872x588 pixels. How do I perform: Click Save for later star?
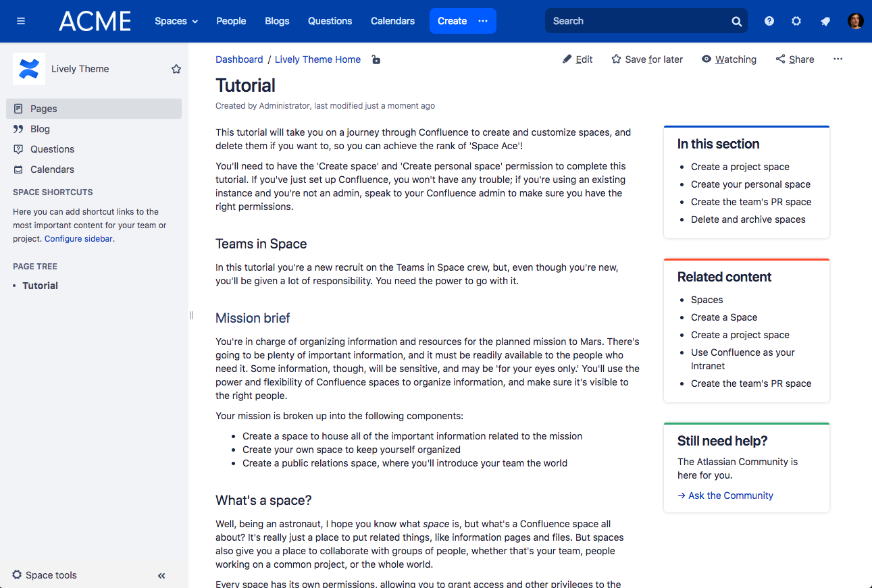[647, 59]
